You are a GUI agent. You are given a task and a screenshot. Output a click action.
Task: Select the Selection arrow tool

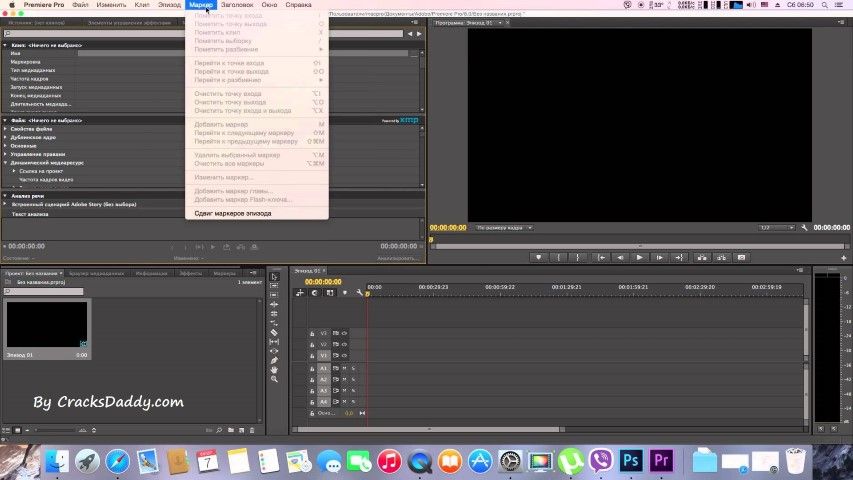274,276
